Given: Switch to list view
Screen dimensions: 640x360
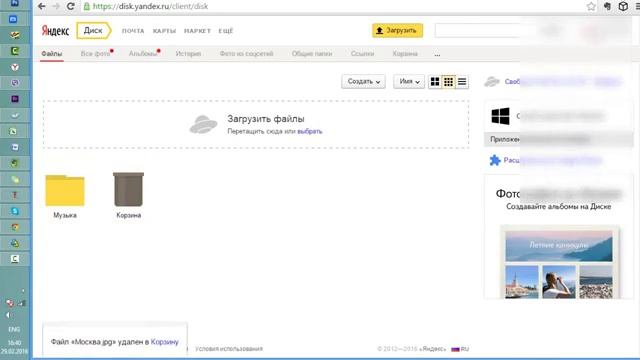Looking at the screenshot, I should coord(462,82).
